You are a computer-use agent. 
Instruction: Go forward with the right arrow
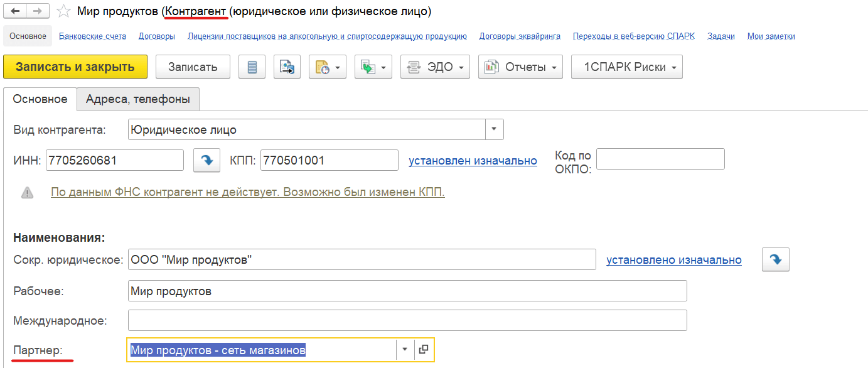click(x=38, y=11)
